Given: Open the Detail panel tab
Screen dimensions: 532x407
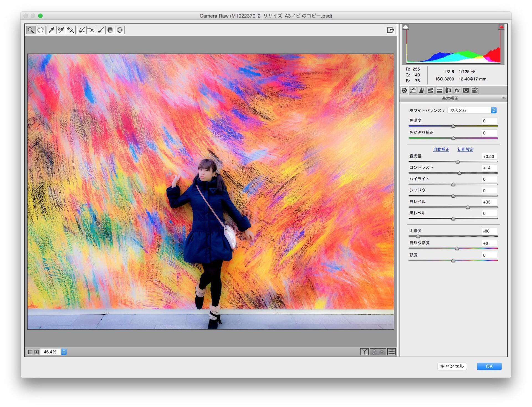Looking at the screenshot, I should (422, 90).
